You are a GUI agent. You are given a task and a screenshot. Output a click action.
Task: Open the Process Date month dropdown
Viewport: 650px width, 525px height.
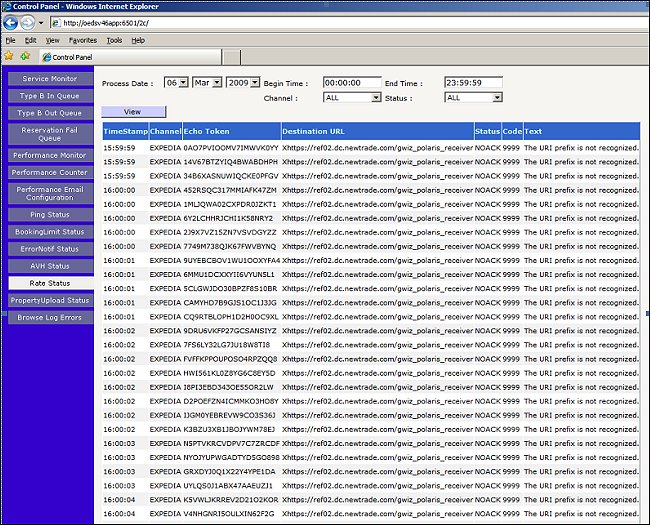point(207,83)
